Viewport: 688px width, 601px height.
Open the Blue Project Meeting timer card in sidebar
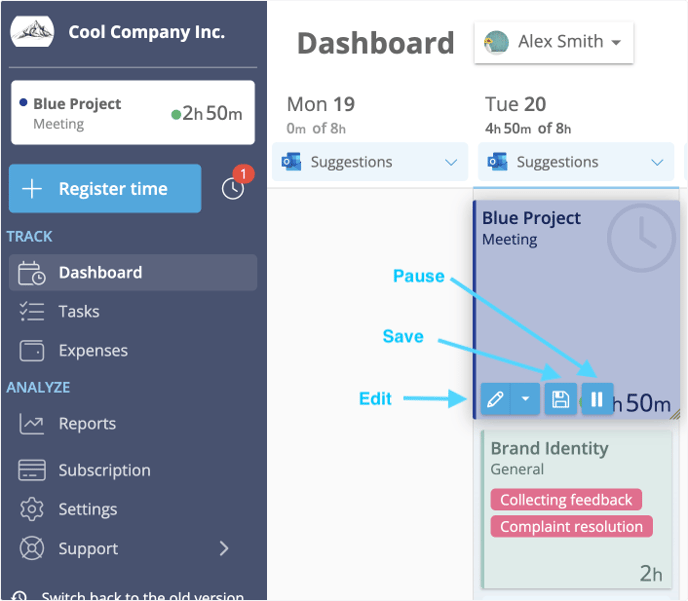click(133, 113)
